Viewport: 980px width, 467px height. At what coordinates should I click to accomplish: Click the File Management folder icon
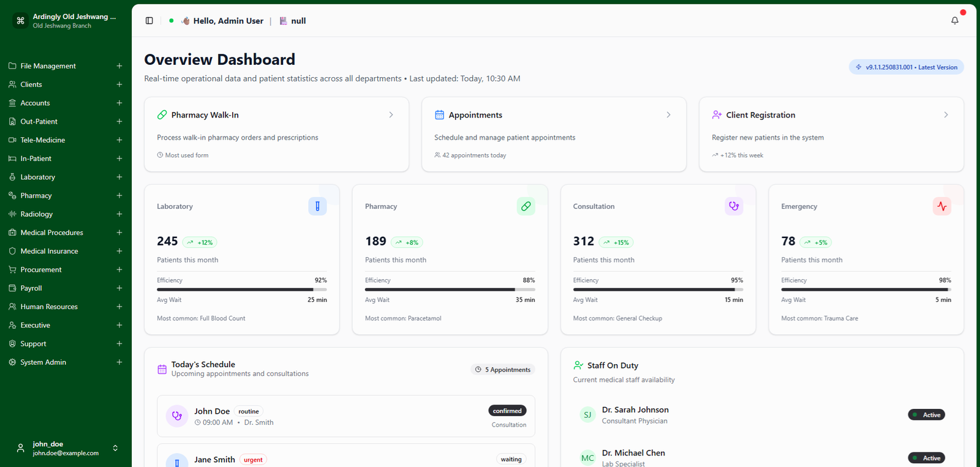[12, 66]
